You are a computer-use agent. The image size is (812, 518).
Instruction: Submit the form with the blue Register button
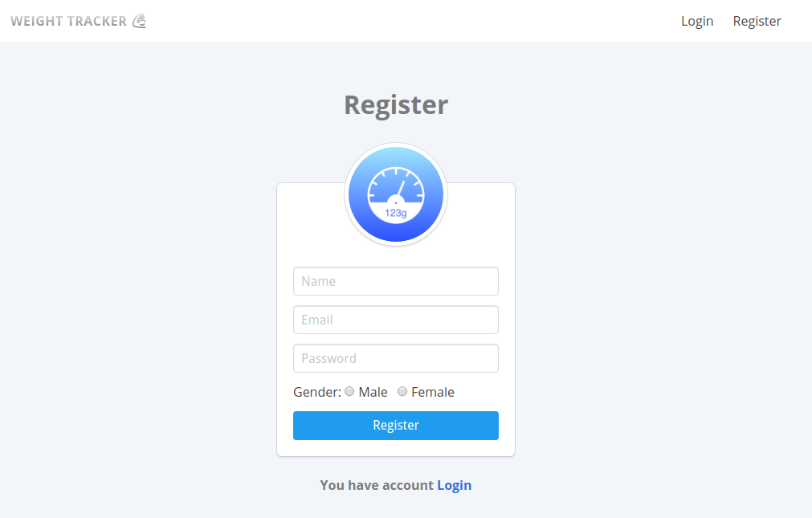coord(396,426)
